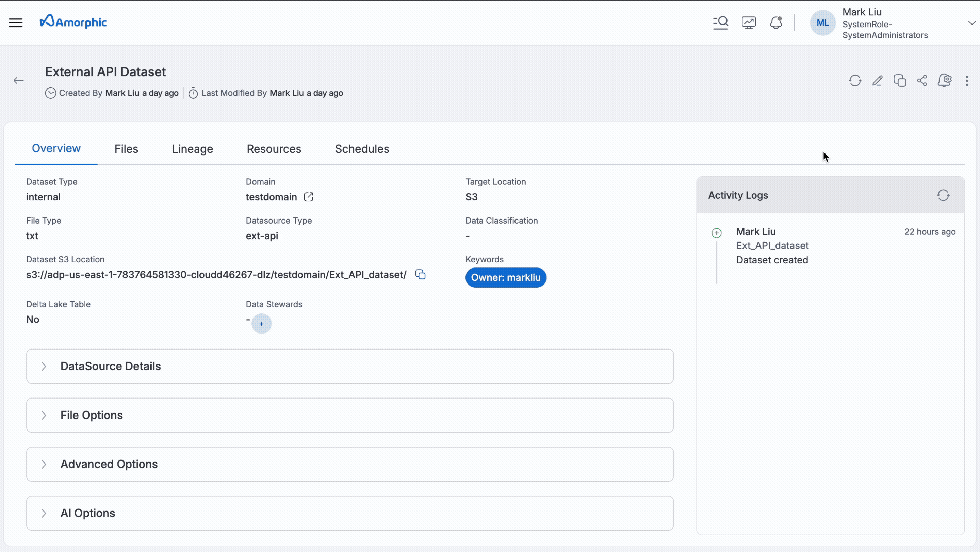Click the Owner: markliu keyword chip

506,277
